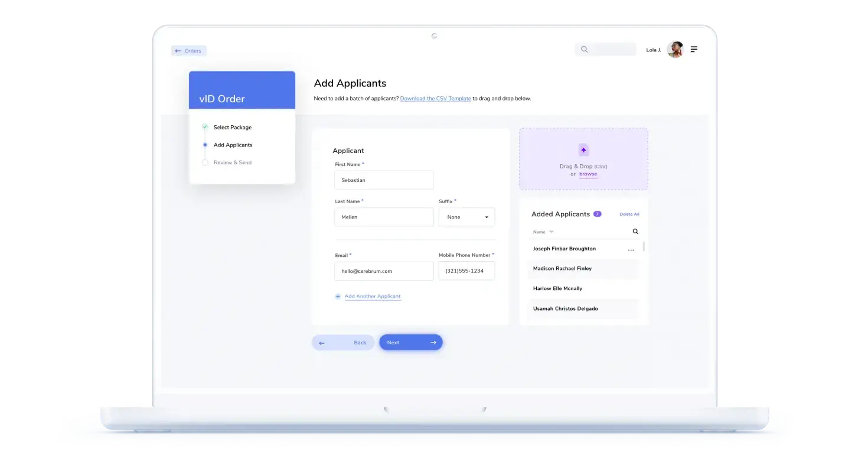The width and height of the screenshot is (868, 456).
Task: Click the Drag & Drop CSV zone
Action: 583,159
